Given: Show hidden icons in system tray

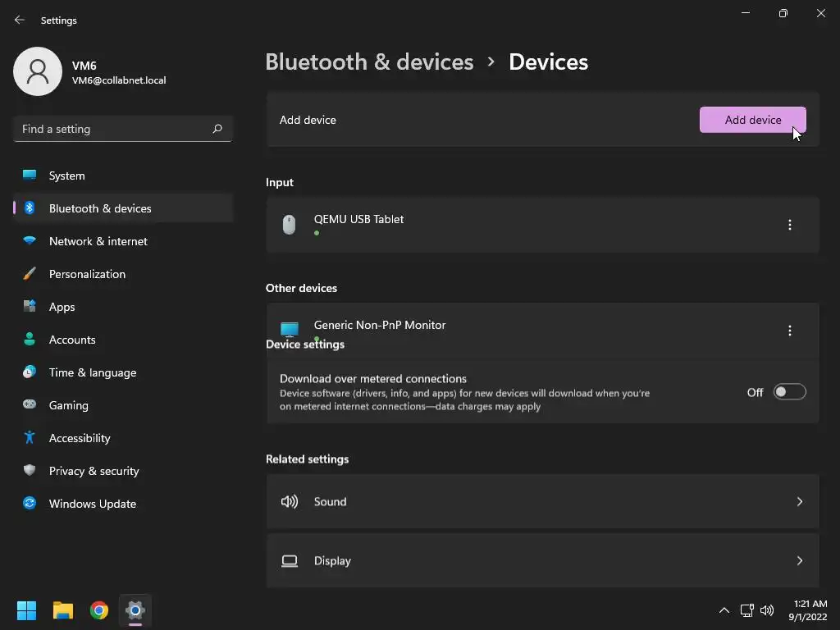Looking at the screenshot, I should 724,610.
